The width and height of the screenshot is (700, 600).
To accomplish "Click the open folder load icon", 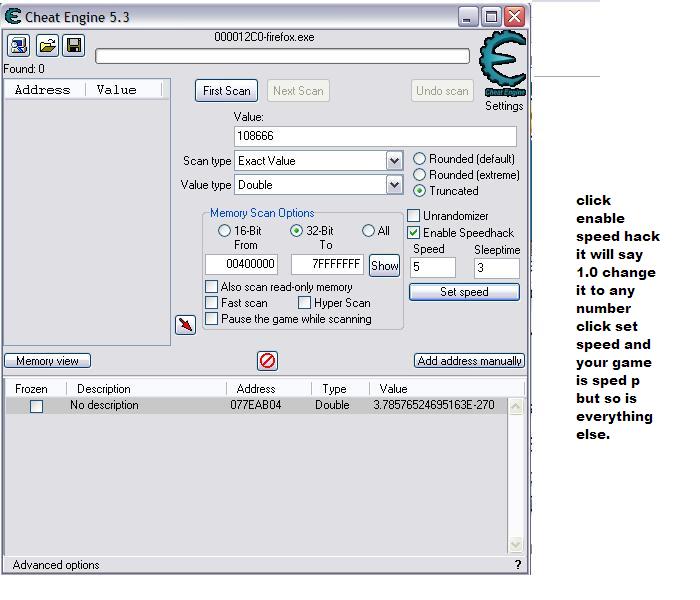I will pos(46,45).
